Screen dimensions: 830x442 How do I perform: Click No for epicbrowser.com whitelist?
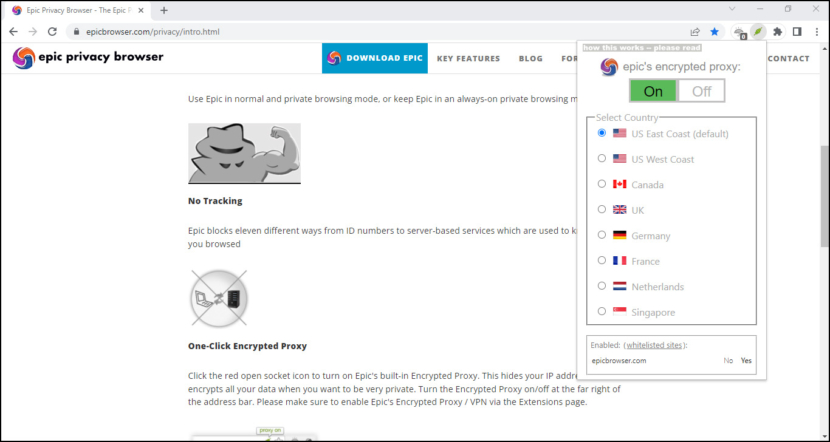728,360
